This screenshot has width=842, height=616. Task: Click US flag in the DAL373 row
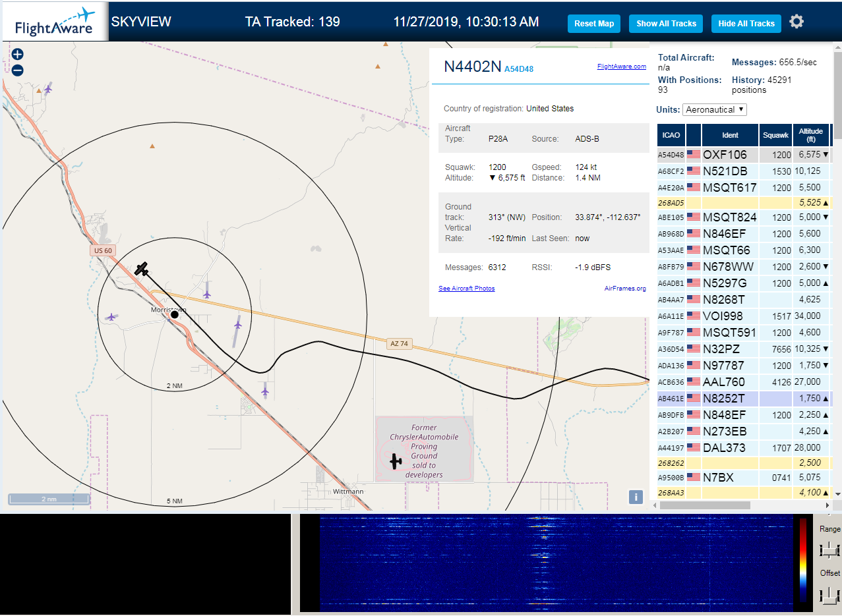pos(694,447)
